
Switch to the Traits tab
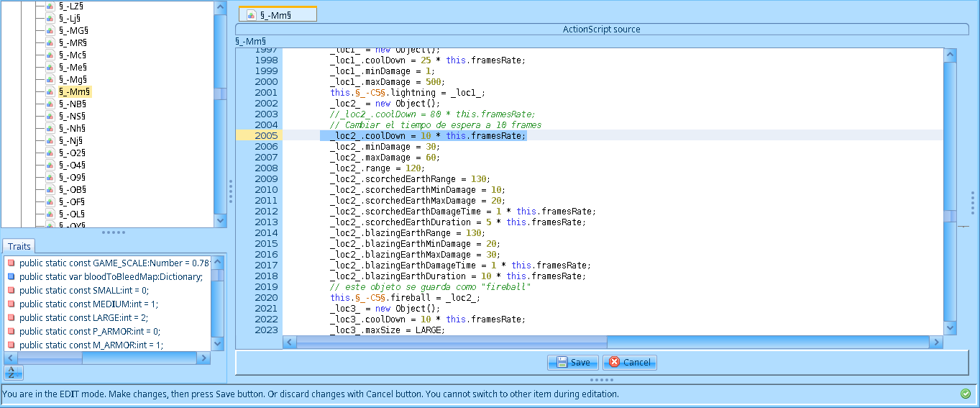[19, 247]
